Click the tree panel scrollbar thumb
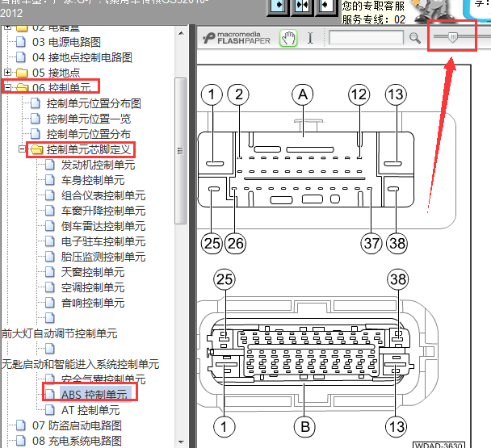 [180, 151]
